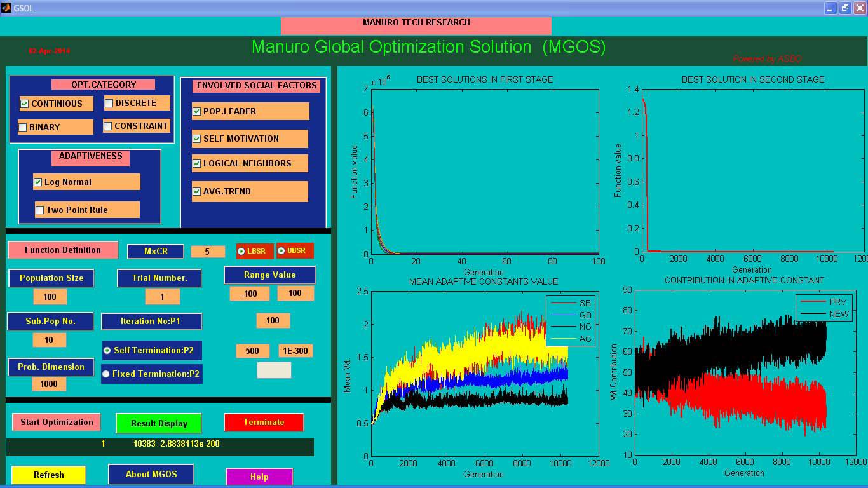Image resolution: width=868 pixels, height=488 pixels.
Task: Click the empty field below 500
Action: (x=274, y=370)
